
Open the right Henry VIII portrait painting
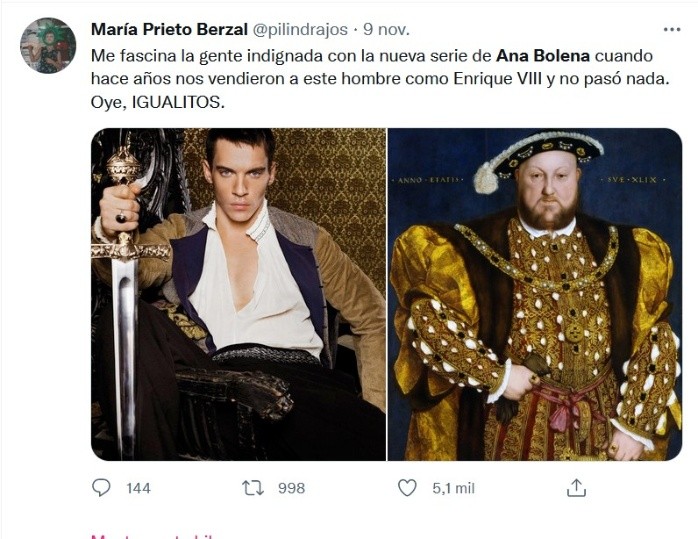534,294
